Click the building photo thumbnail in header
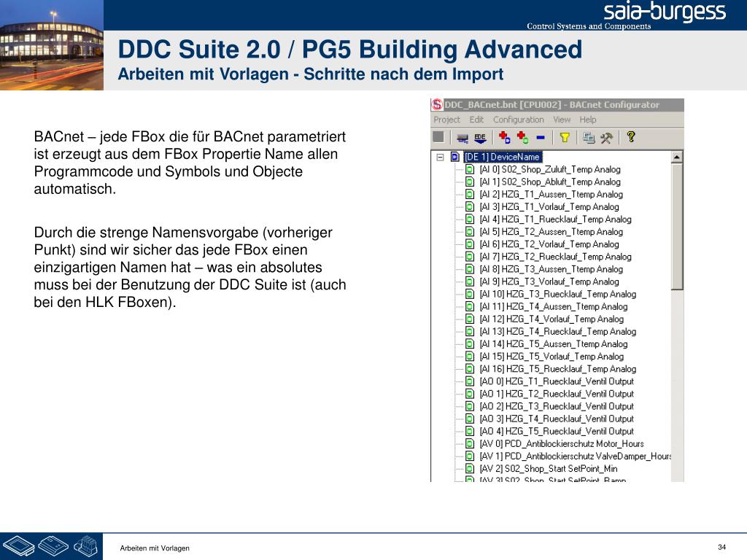 coord(52,45)
